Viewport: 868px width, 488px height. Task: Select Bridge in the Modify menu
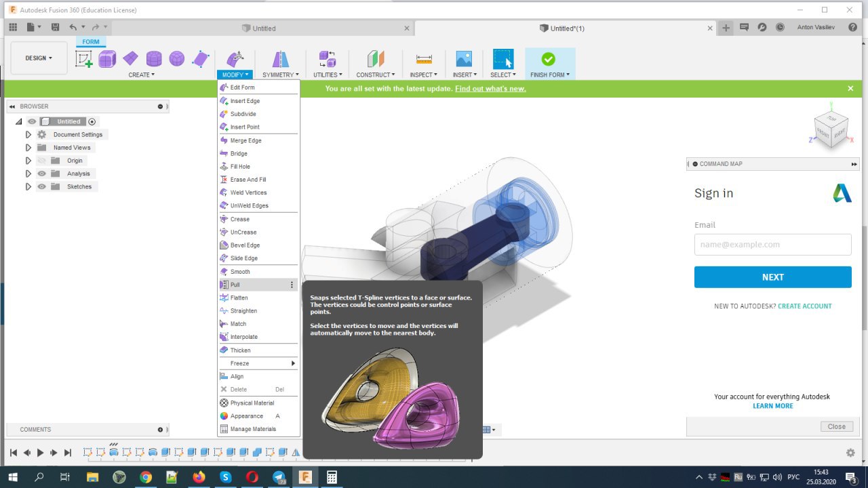point(258,154)
